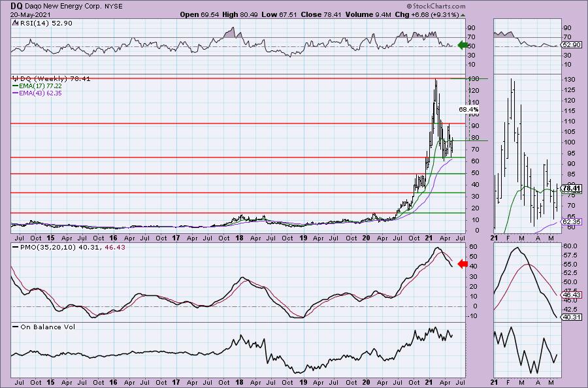Click the NYSE exchange label
Image resolution: width=588 pixels, height=388 pixels.
pos(112,7)
